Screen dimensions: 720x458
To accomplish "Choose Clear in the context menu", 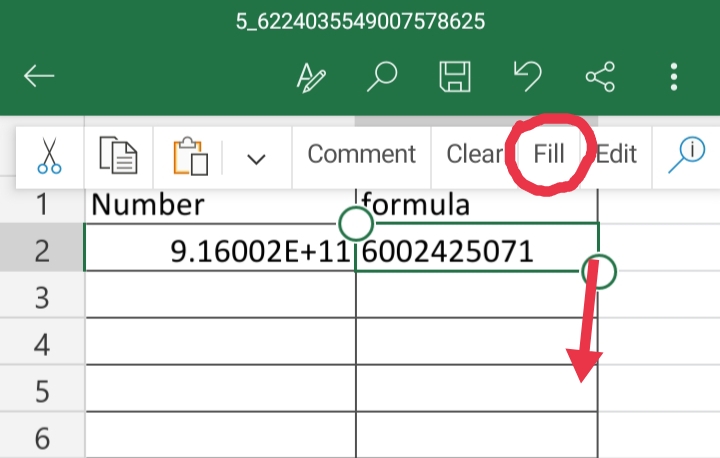I will coord(475,154).
